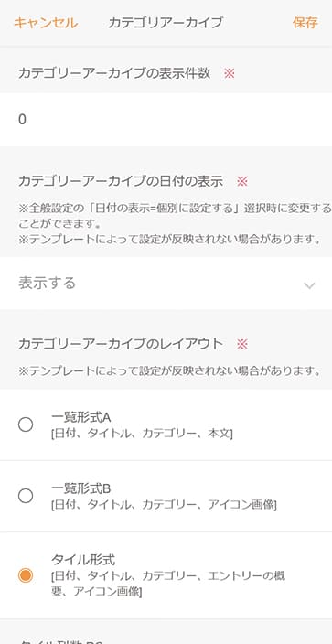The width and height of the screenshot is (332, 644).
Task: Click the タイル形式 option description text
Action: pyautogui.click(x=168, y=584)
